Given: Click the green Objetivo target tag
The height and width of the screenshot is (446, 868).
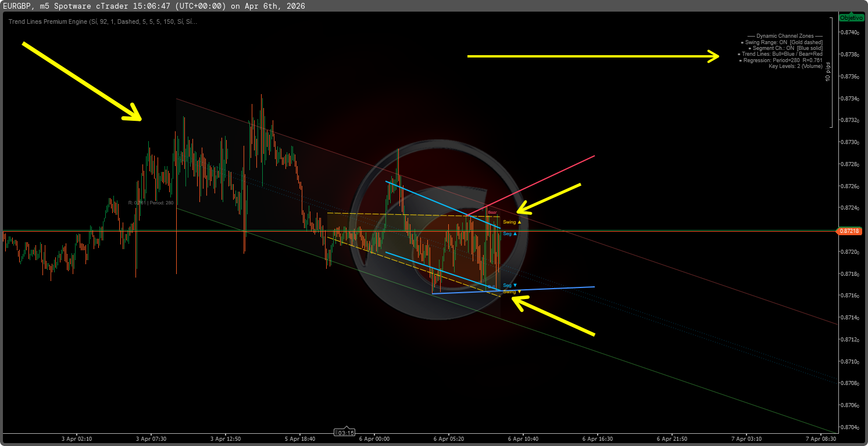Looking at the screenshot, I should point(851,18).
